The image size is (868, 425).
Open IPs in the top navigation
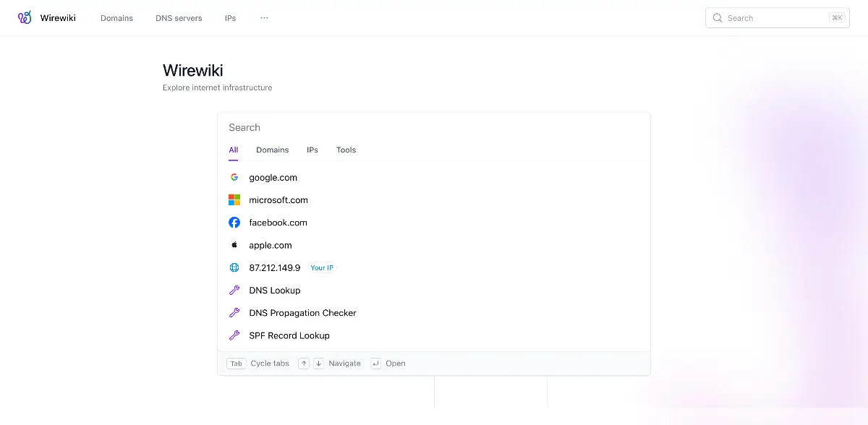[230, 18]
